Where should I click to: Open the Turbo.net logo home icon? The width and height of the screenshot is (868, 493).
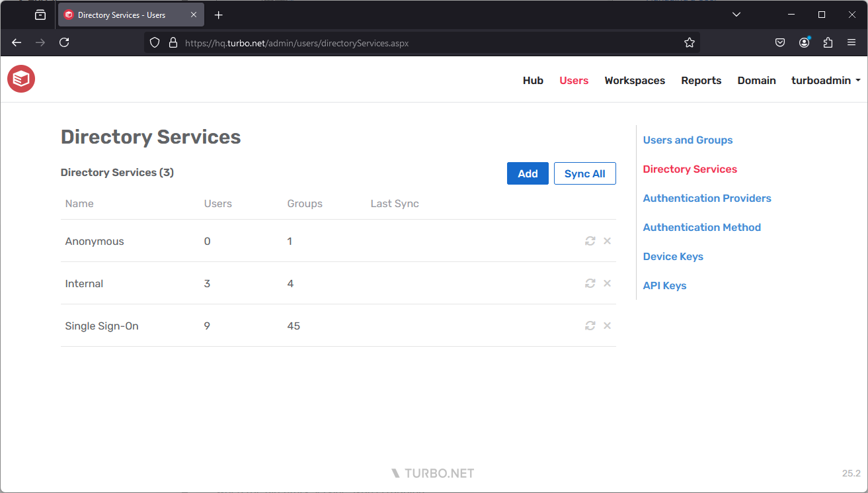20,79
